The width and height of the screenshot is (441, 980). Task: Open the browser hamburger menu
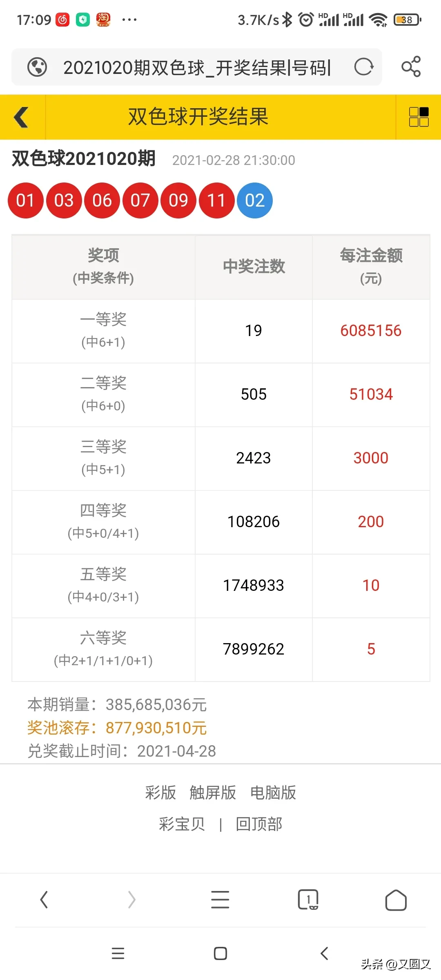(220, 900)
